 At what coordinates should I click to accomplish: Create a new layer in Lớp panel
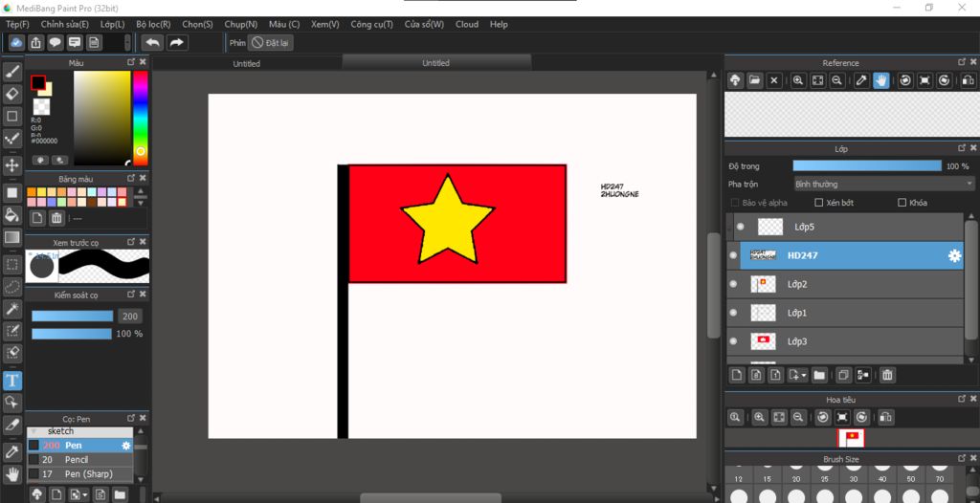738,375
